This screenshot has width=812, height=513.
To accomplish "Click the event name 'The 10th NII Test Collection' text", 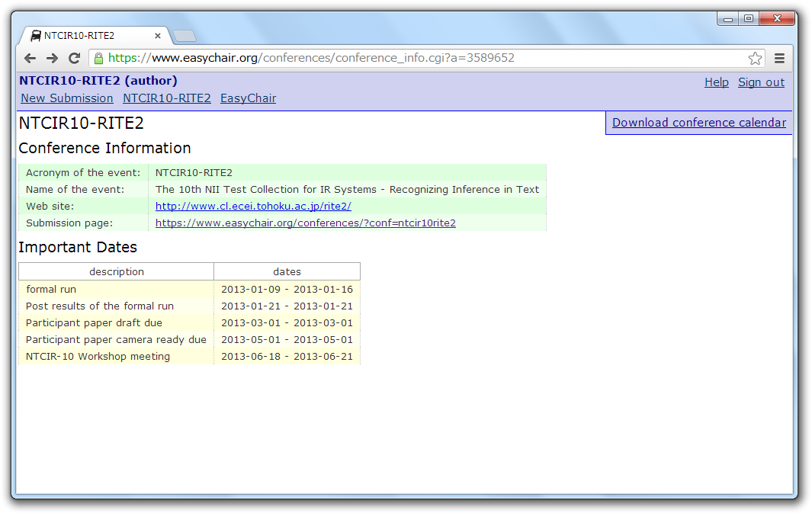I will point(347,190).
